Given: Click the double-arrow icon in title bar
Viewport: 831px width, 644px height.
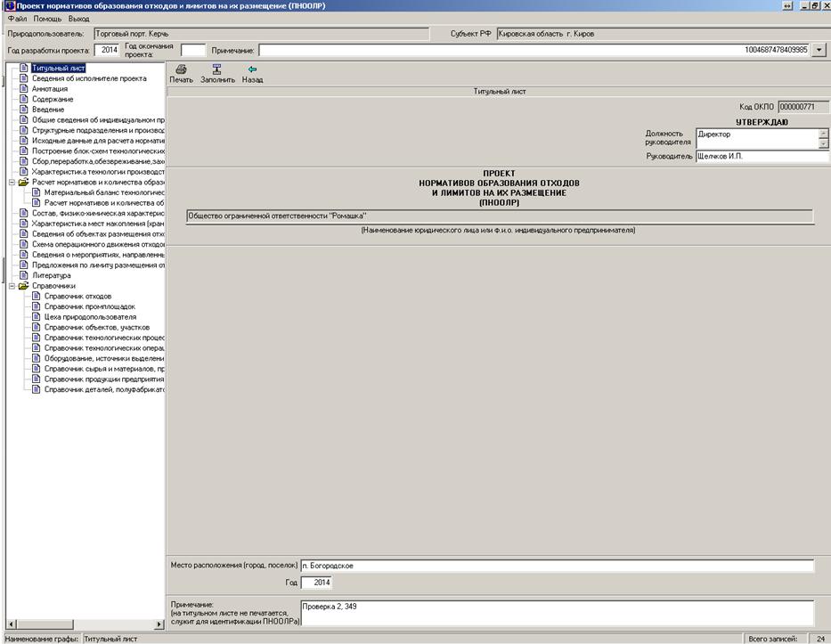Looking at the screenshot, I should pyautogui.click(x=787, y=6).
